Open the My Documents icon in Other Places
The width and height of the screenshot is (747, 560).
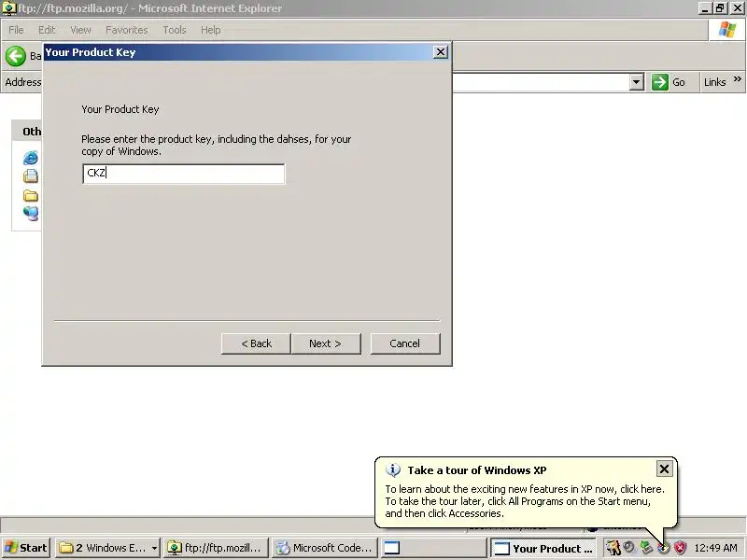tap(31, 176)
